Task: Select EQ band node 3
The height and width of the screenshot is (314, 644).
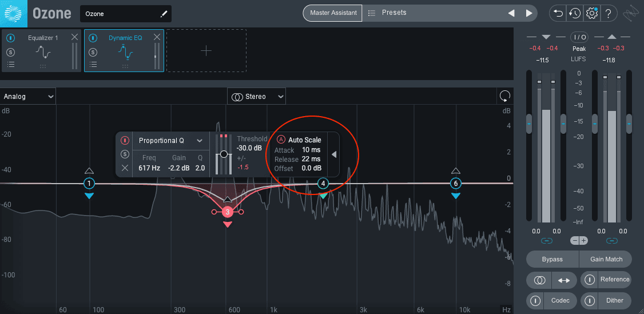Action: (228, 212)
